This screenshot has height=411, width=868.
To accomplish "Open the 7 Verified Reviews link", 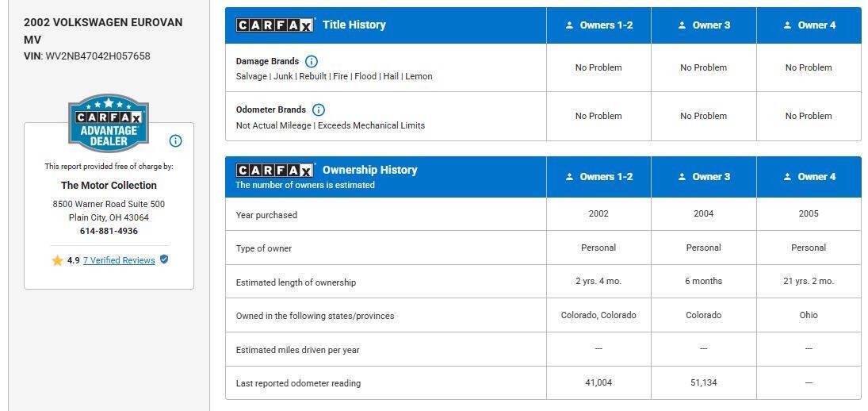I will tap(119, 260).
